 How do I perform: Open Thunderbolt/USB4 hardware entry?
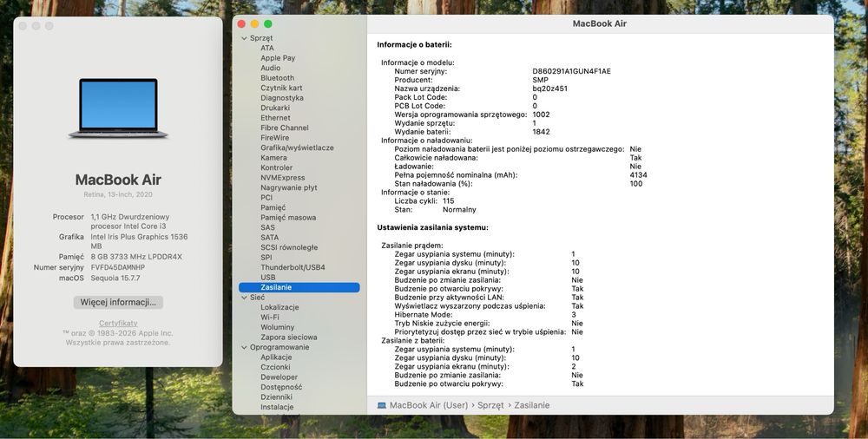(293, 267)
